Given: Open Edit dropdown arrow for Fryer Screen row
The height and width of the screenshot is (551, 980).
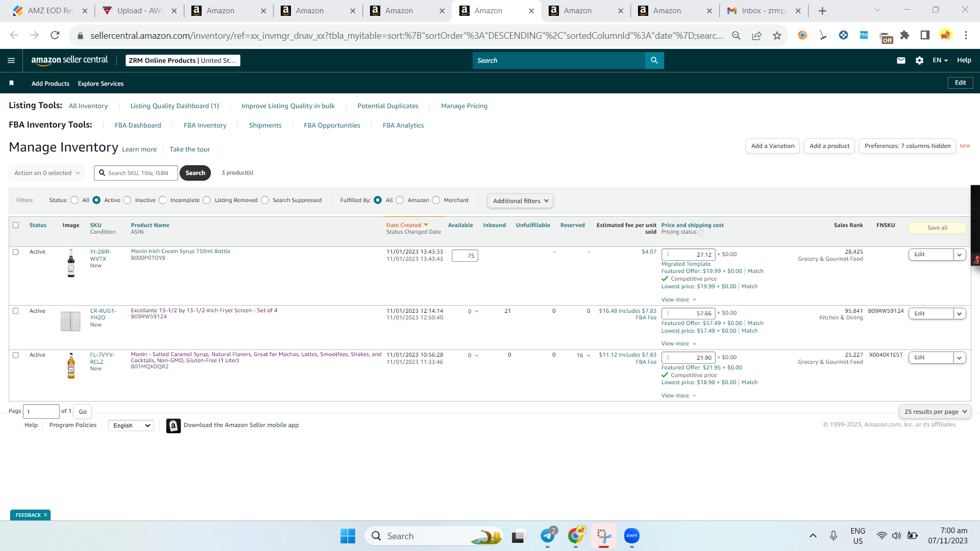Looking at the screenshot, I should [x=960, y=314].
